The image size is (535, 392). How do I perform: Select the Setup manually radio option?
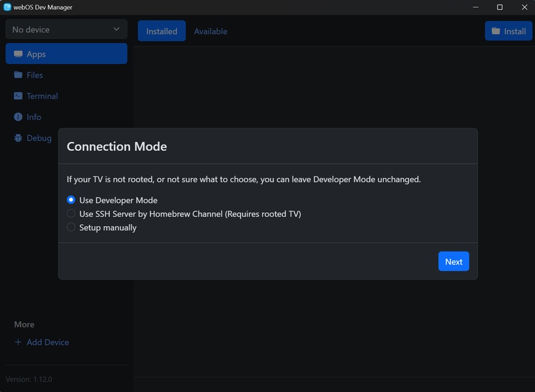71,227
